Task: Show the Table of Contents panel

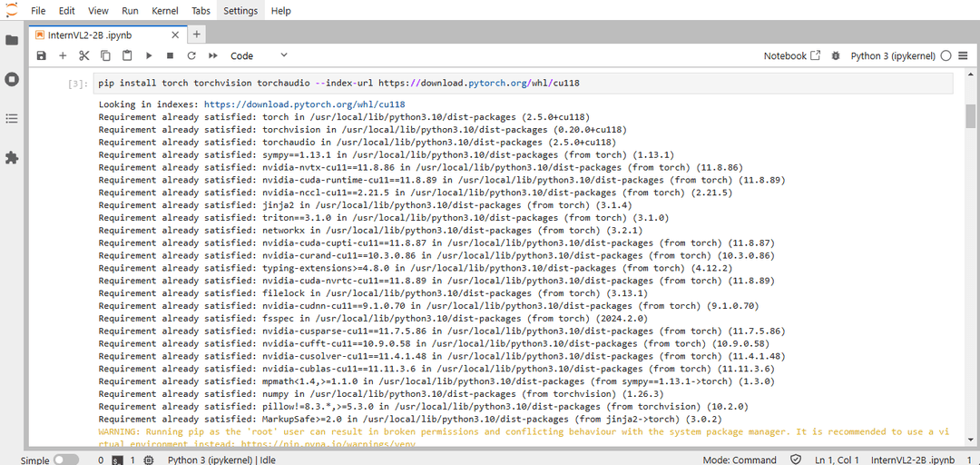Action: [11, 119]
